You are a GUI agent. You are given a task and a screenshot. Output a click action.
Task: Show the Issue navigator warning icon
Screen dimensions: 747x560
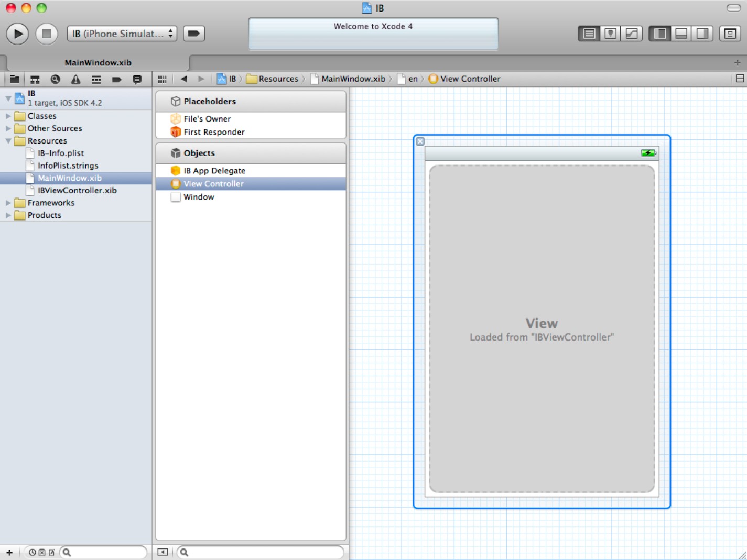(75, 79)
